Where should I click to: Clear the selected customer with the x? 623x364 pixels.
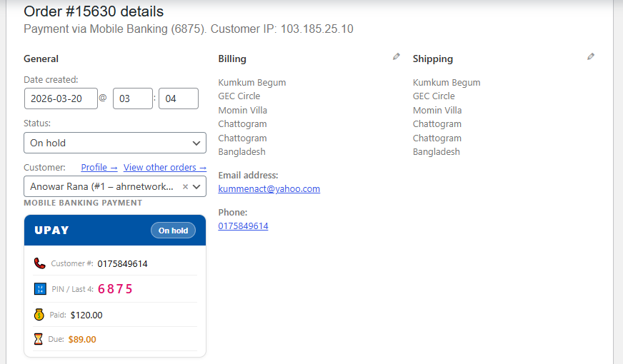185,186
